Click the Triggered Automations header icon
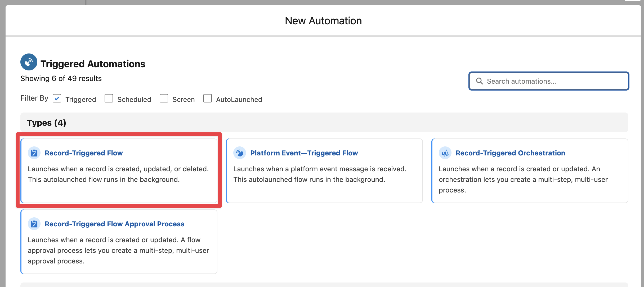644x287 pixels. click(29, 62)
